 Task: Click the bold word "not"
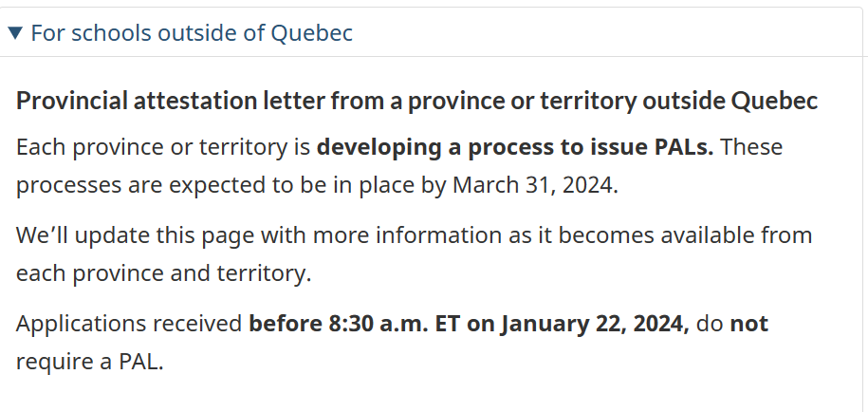pyautogui.click(x=749, y=324)
